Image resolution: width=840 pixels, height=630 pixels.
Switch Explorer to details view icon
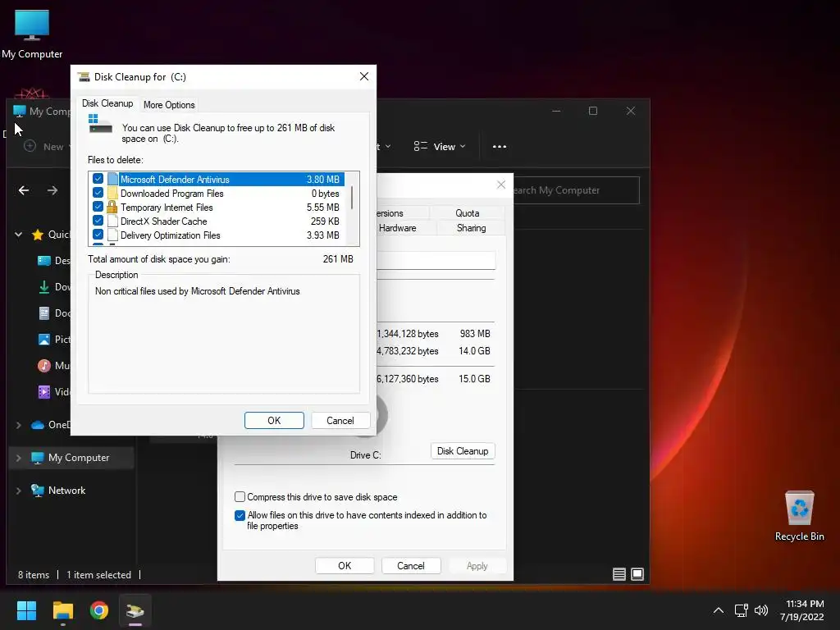619,574
